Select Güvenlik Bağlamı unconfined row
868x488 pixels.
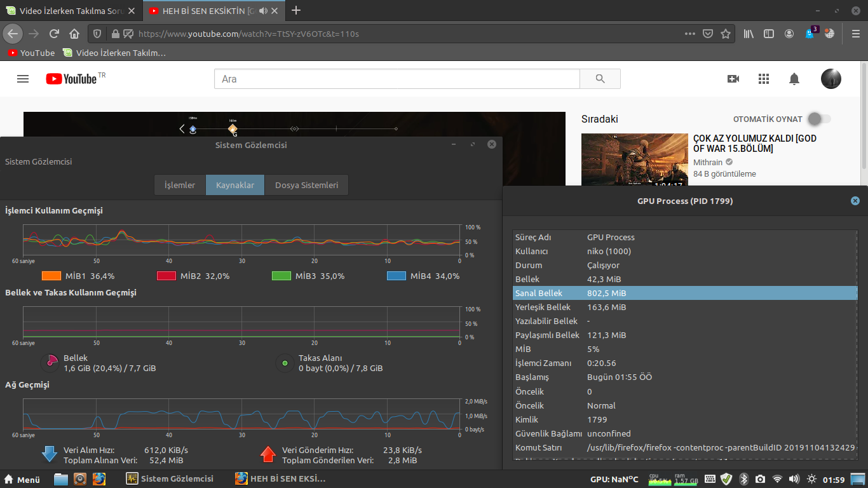point(685,433)
